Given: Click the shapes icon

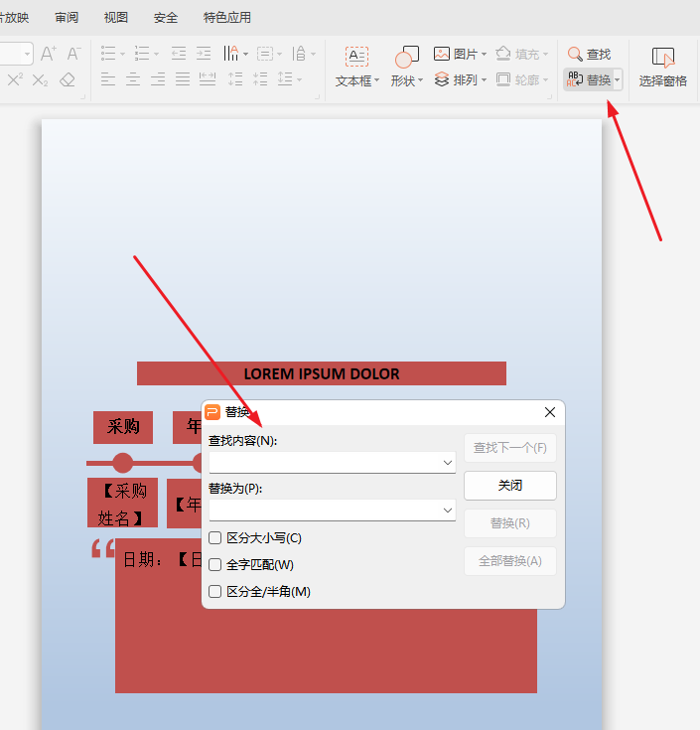Looking at the screenshot, I should (x=407, y=58).
